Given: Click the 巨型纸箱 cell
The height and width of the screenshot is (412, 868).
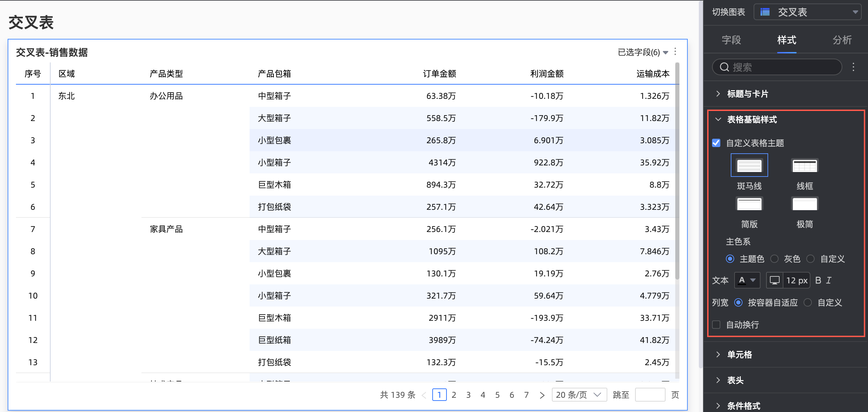Looking at the screenshot, I should (x=274, y=340).
